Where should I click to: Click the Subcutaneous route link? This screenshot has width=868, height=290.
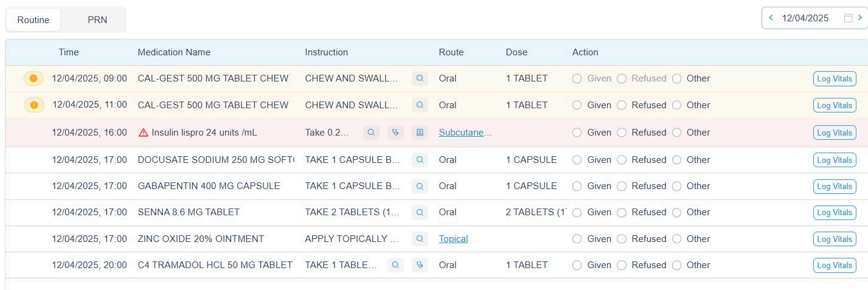coord(465,133)
